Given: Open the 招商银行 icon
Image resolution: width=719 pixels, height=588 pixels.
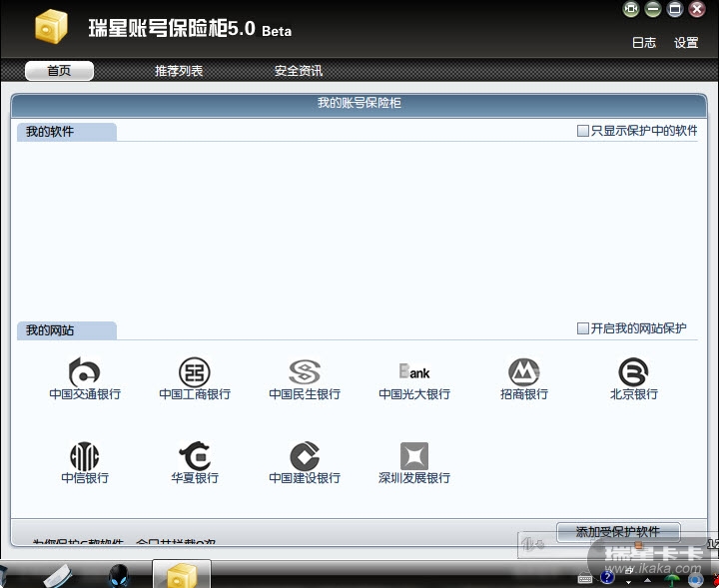Looking at the screenshot, I should [x=524, y=372].
